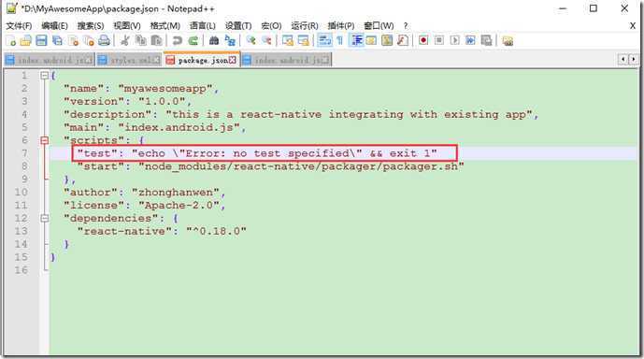The width and height of the screenshot is (644, 359).
Task: Redo with the green arrow icon
Action: click(x=193, y=40)
